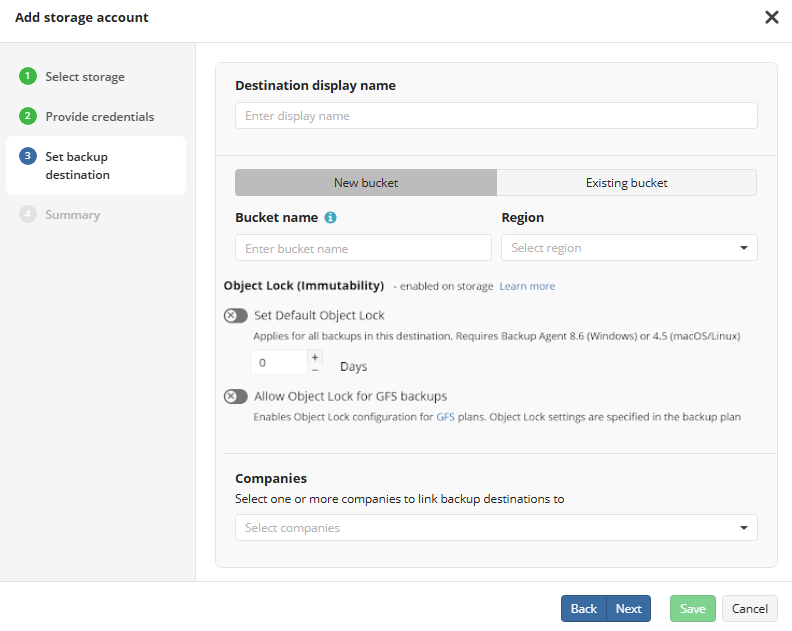Viewport: 792px width, 631px height.
Task: Click the step 3 number badge
Action: [28, 157]
